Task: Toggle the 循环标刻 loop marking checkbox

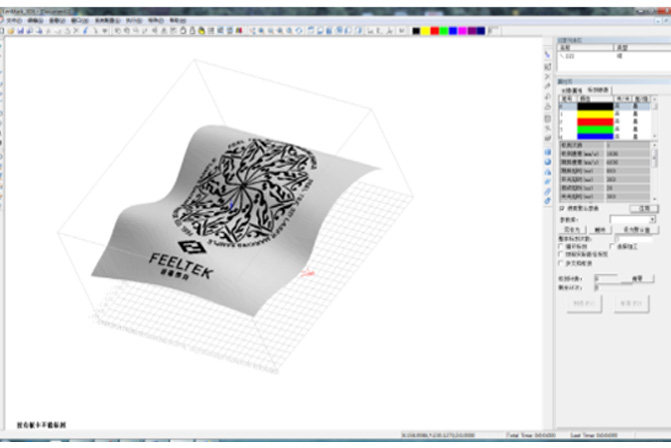Action: 561,246
